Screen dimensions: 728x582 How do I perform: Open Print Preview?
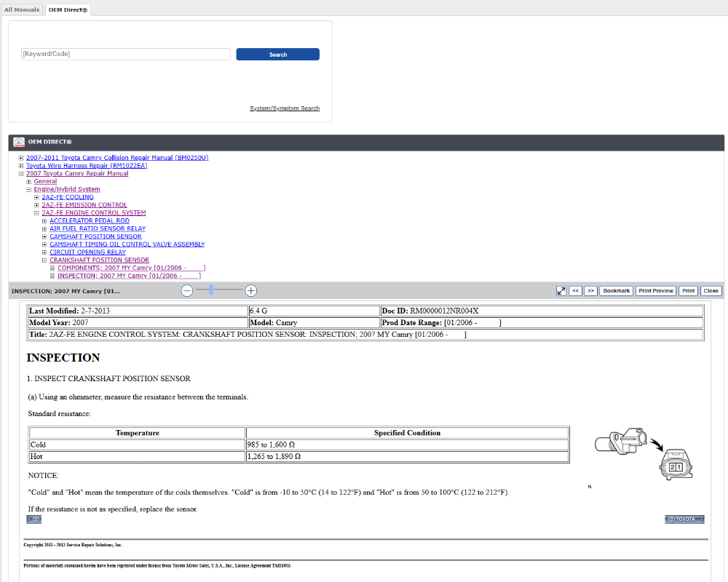coord(656,291)
